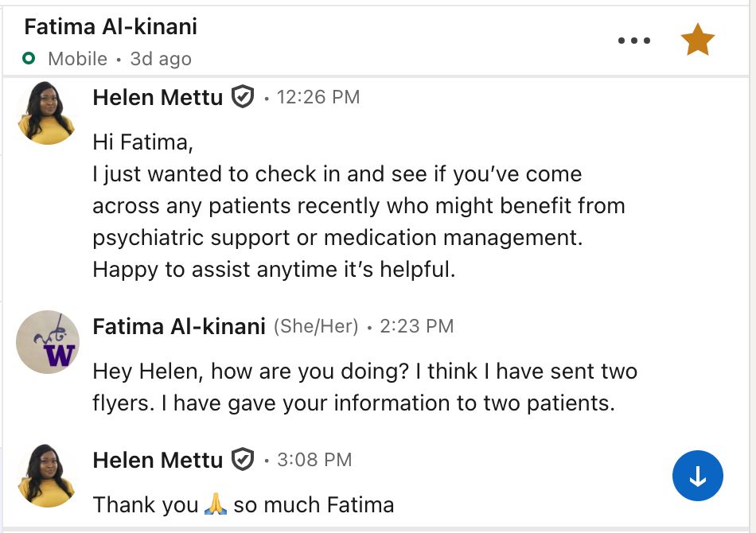Click the green active status dot
The width and height of the screenshot is (756, 533).
(x=29, y=59)
